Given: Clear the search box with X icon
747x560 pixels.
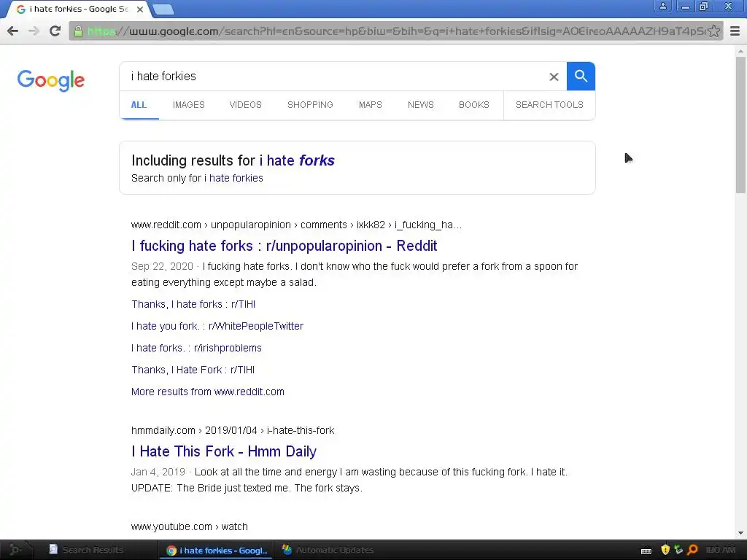Looking at the screenshot, I should pos(554,77).
